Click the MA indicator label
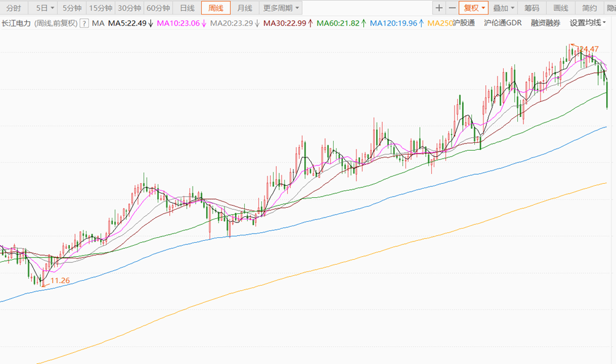 [98, 23]
